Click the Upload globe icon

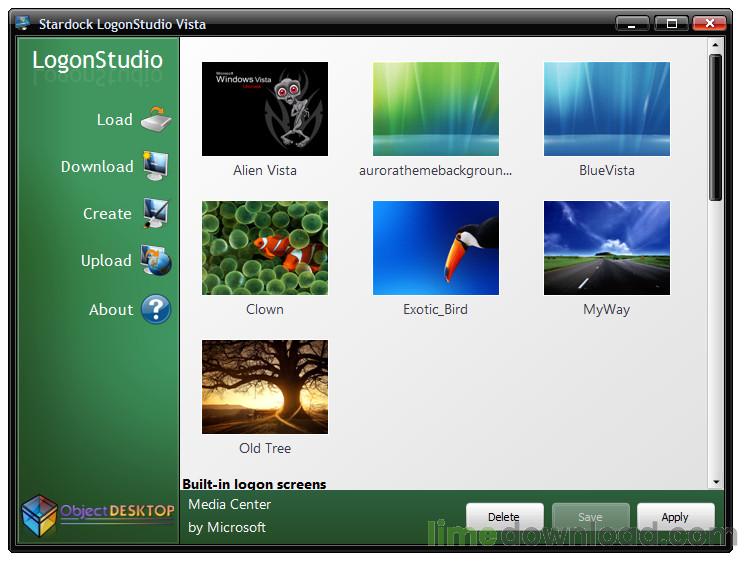pos(156,260)
